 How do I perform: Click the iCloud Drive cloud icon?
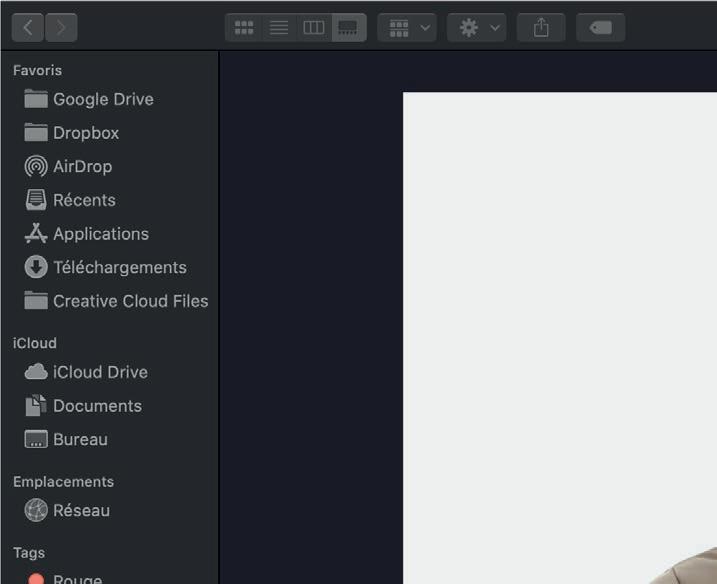[36, 372]
